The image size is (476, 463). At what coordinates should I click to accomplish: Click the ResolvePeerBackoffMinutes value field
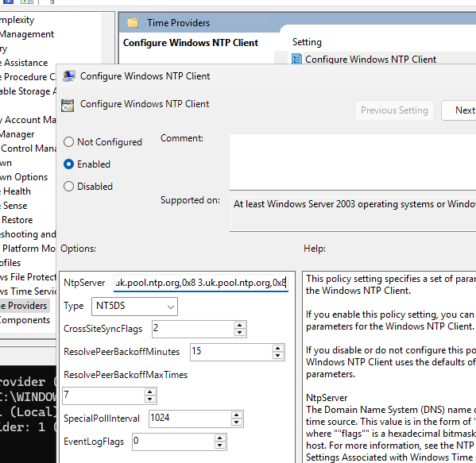(x=231, y=352)
